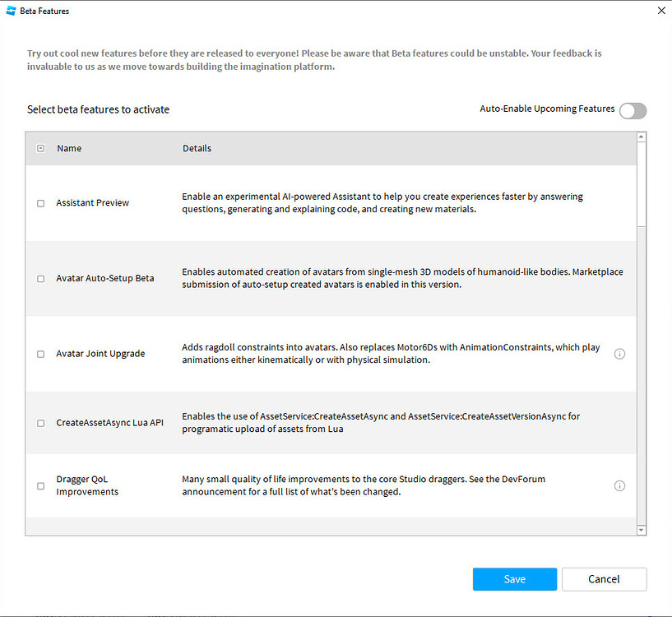Image resolution: width=672 pixels, height=617 pixels.
Task: Select the Avatar Joint Upgrade name
Action: coord(100,354)
